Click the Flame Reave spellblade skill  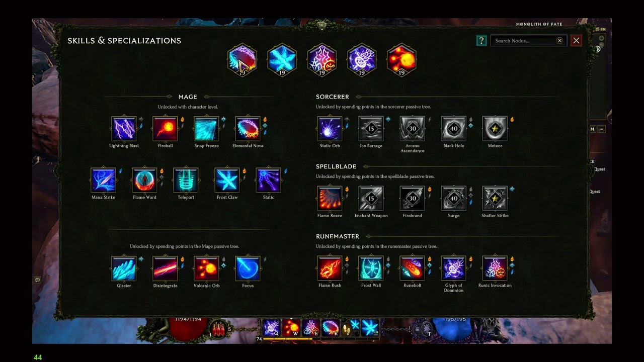[x=330, y=199]
